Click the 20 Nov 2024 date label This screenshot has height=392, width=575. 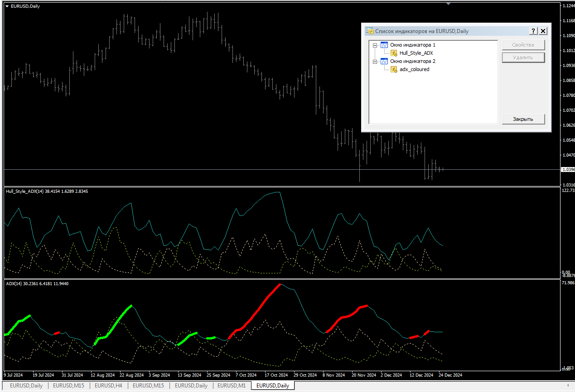point(364,375)
